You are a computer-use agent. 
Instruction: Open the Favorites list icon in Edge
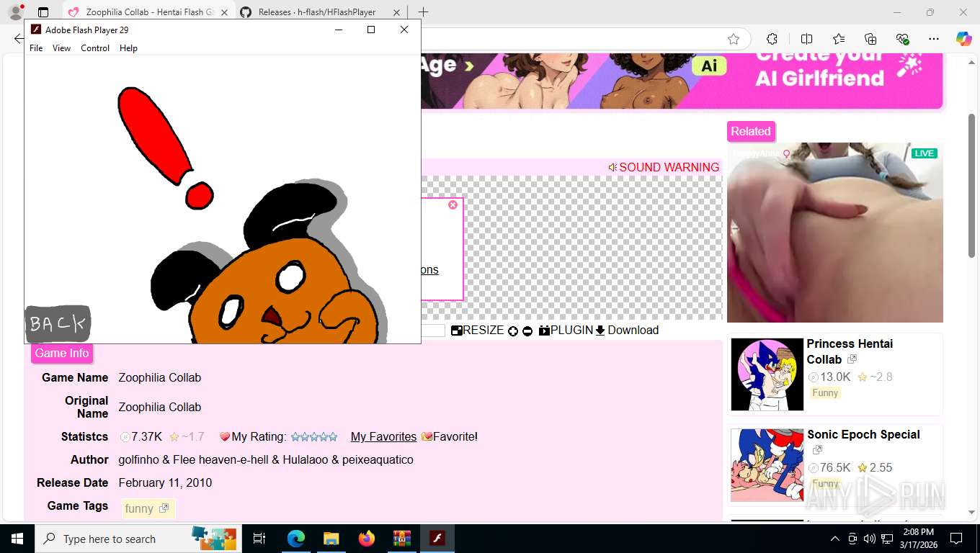click(x=839, y=39)
